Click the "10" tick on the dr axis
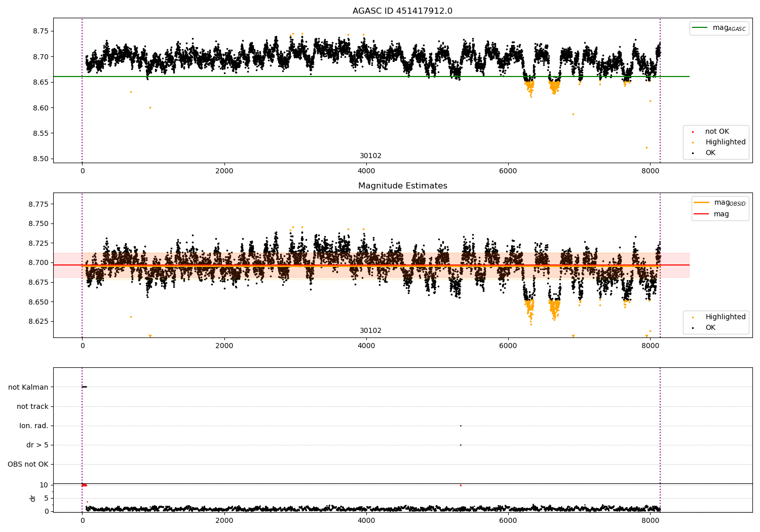This screenshot has width=760, height=532. coord(44,485)
